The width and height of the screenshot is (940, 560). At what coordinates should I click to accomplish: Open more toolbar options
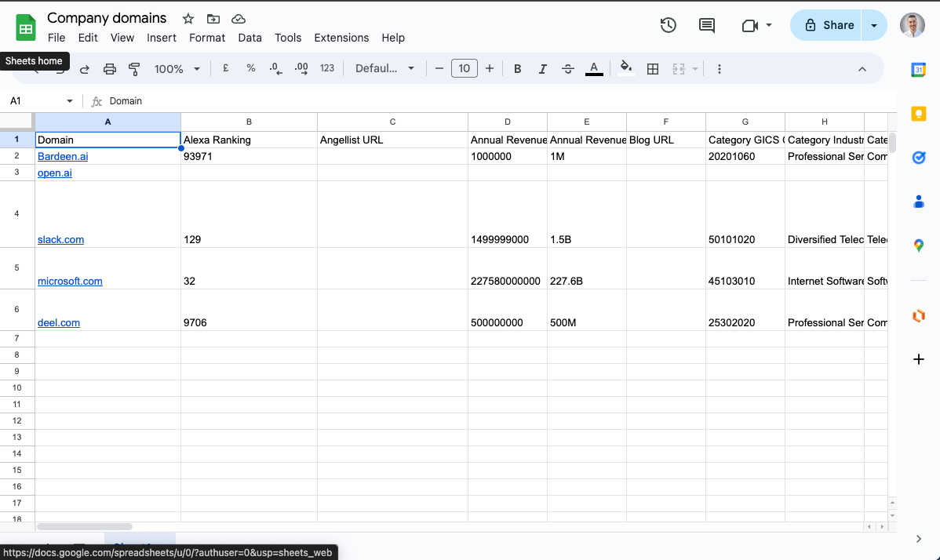[720, 69]
